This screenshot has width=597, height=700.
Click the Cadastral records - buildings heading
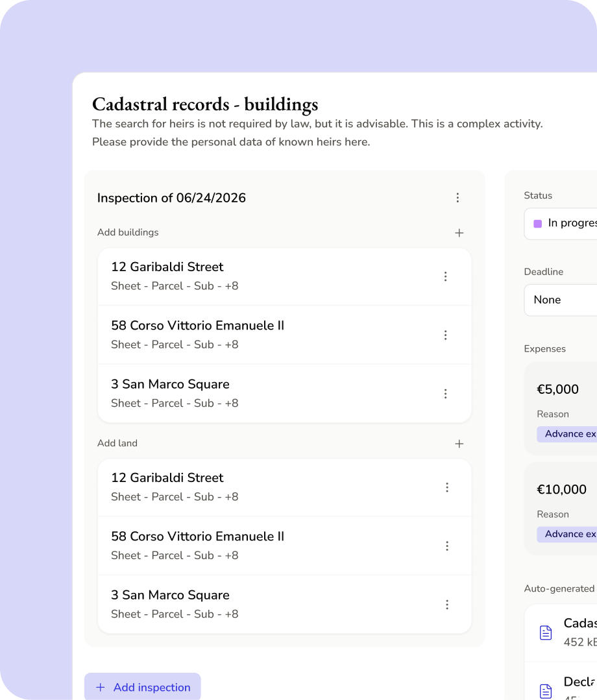point(205,104)
